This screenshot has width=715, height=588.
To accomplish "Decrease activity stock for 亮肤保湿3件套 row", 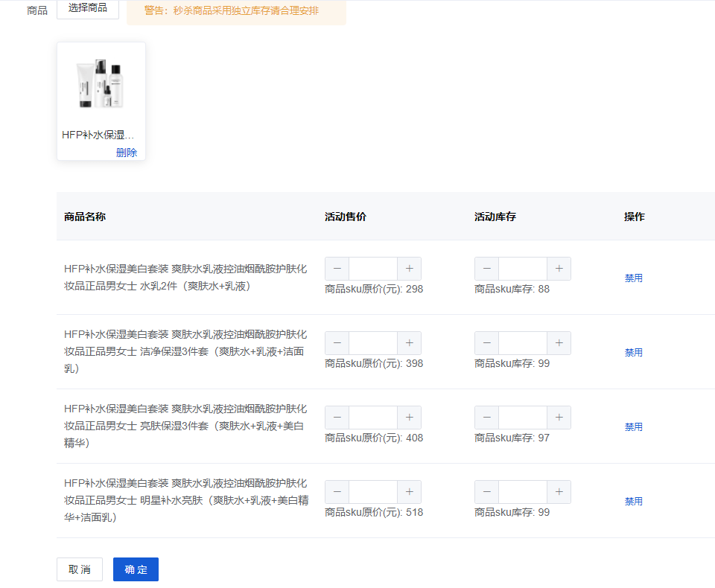I will (x=486, y=417).
